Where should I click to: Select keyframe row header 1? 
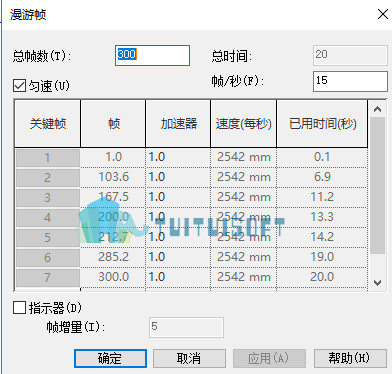click(47, 157)
